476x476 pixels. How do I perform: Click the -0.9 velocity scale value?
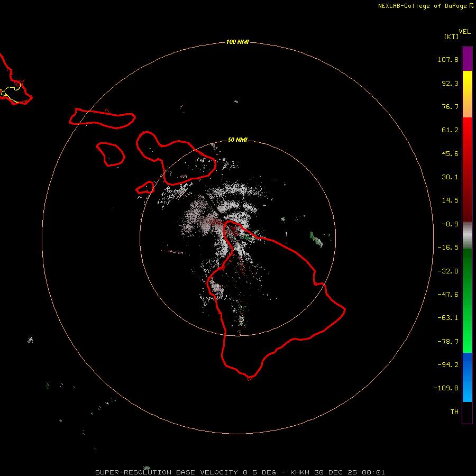450,224
